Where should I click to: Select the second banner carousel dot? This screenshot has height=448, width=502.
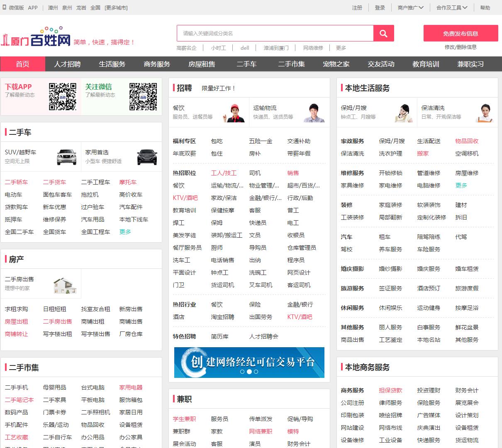tap(249, 372)
